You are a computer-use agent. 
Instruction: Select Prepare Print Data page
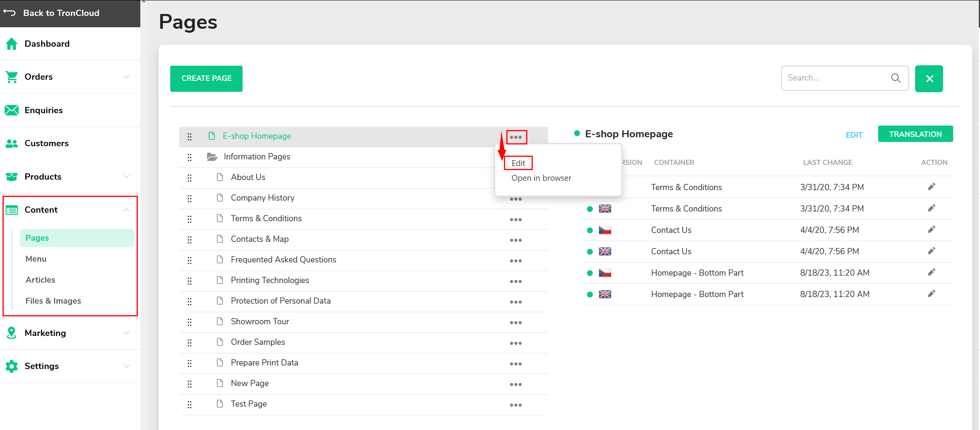[264, 363]
